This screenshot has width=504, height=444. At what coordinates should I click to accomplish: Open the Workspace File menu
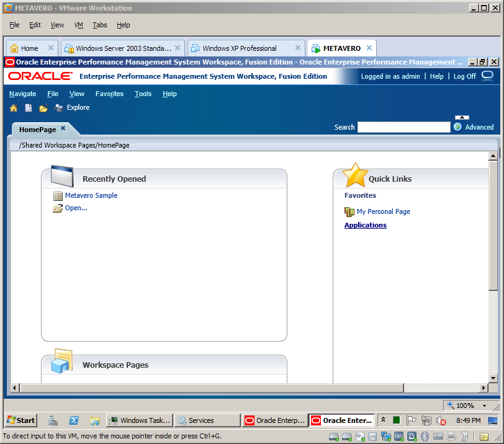click(x=53, y=94)
